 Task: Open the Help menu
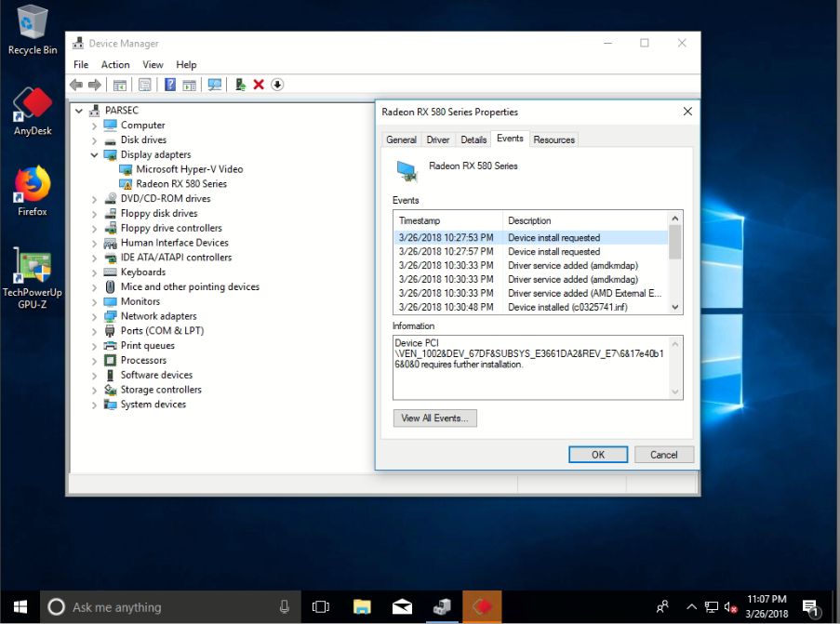[x=186, y=64]
